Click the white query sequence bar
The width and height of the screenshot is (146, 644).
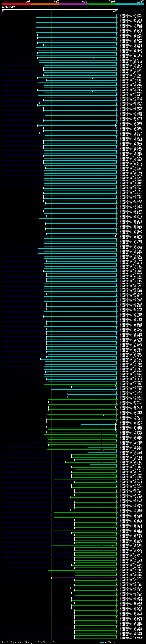tap(60, 10)
